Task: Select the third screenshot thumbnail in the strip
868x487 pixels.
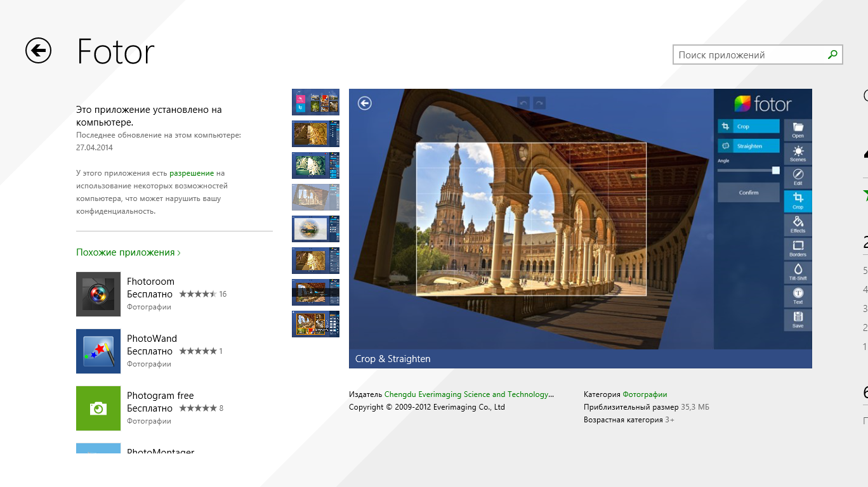Action: pyautogui.click(x=315, y=166)
